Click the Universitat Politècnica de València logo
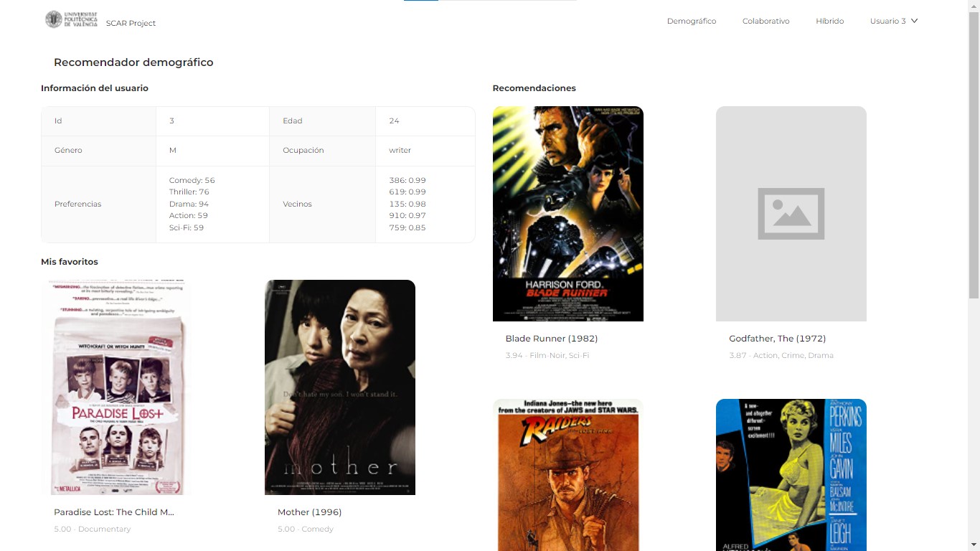 pyautogui.click(x=71, y=19)
